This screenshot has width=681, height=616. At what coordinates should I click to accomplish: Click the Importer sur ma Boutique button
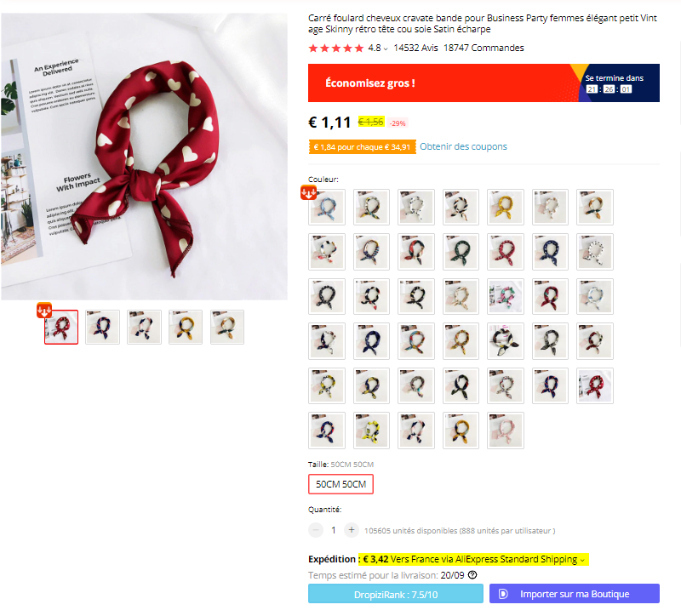[574, 593]
